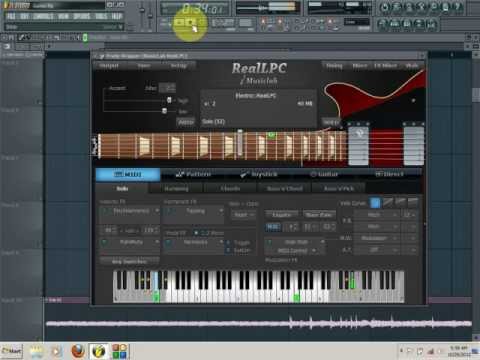Viewport: 480px width, 360px height.
Task: Click the Key Switches button
Action: [130, 262]
